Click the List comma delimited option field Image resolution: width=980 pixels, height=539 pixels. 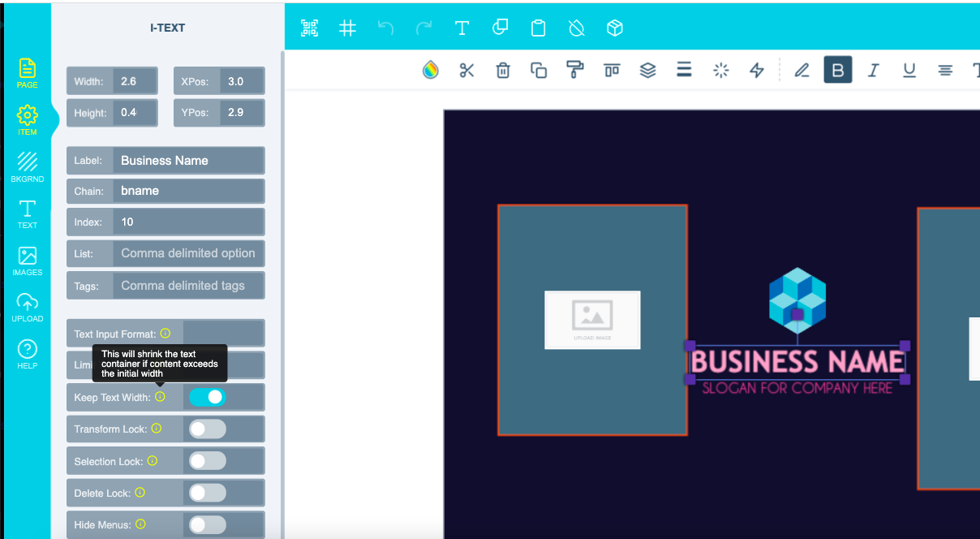pos(189,253)
